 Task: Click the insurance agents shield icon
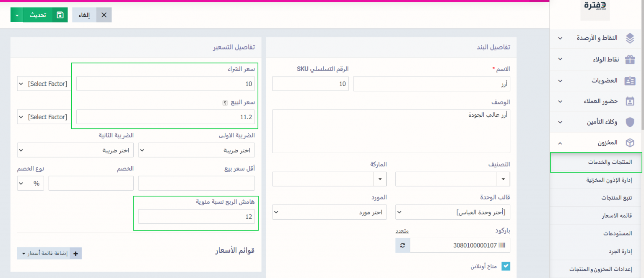(630, 122)
